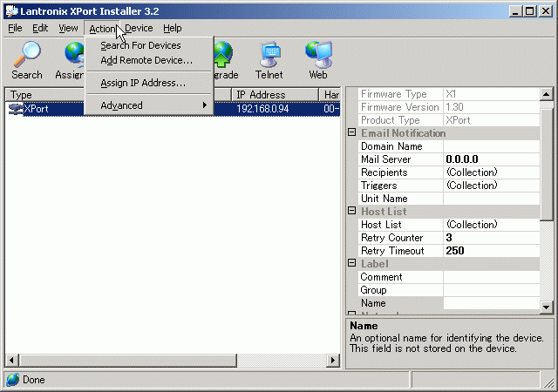
Task: Edit the Comment value field
Action: [x=492, y=277]
